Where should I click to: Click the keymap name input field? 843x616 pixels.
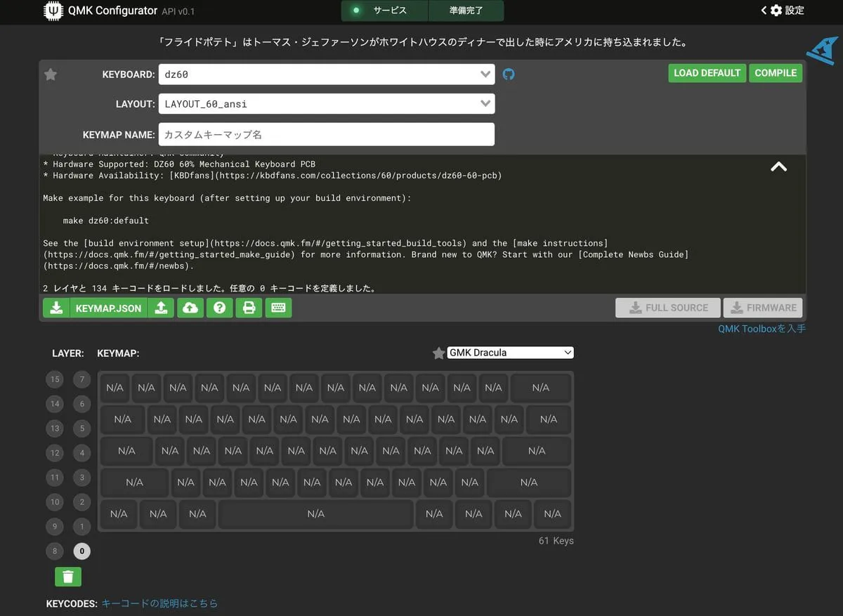[326, 134]
